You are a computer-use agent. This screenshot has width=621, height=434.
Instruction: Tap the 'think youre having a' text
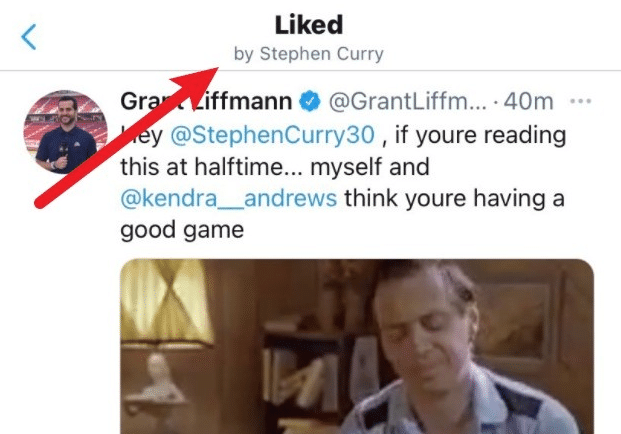(x=454, y=198)
